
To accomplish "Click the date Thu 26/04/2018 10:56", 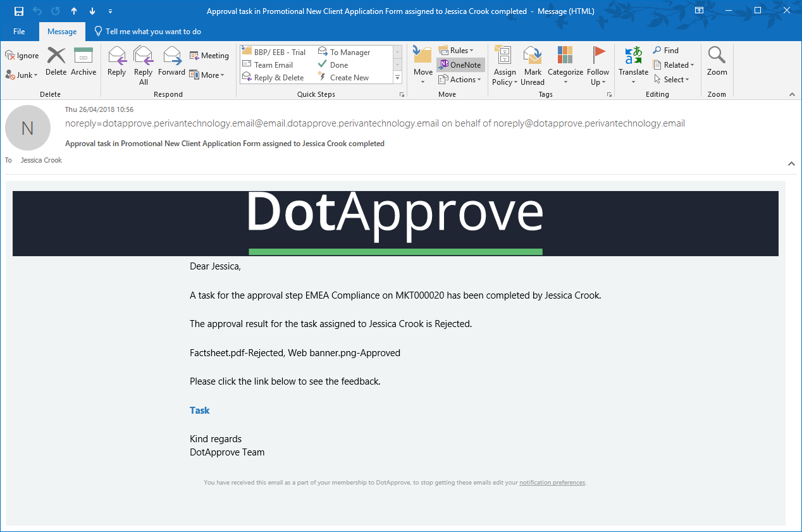I will (99, 109).
